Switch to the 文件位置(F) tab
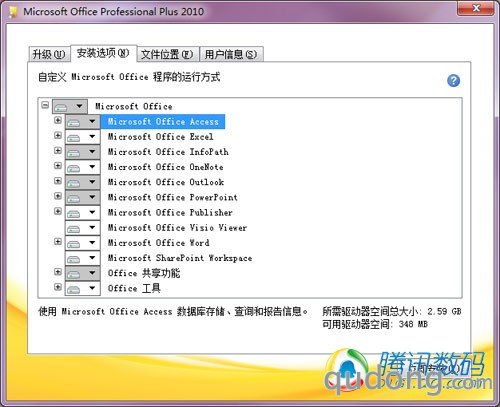The image size is (500, 407). tap(168, 54)
